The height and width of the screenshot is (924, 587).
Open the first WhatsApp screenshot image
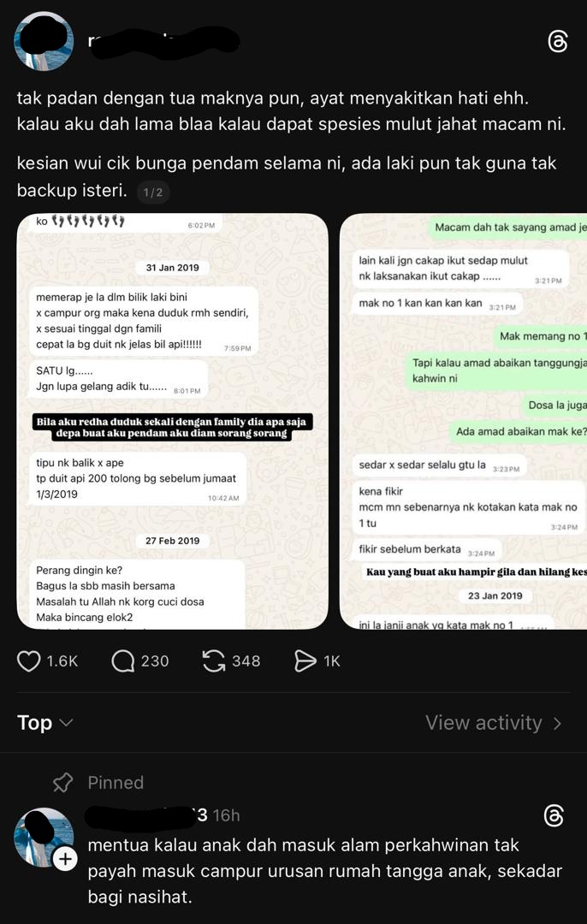click(172, 421)
